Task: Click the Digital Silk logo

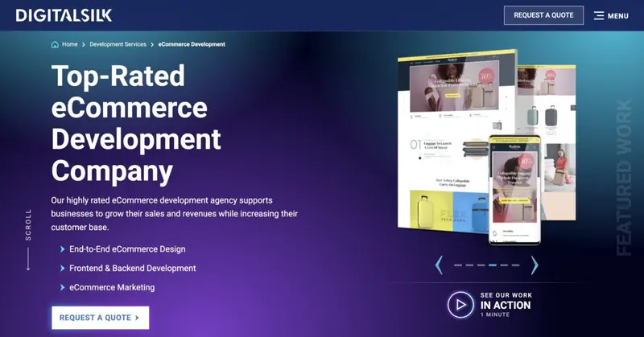Action: coord(64,14)
